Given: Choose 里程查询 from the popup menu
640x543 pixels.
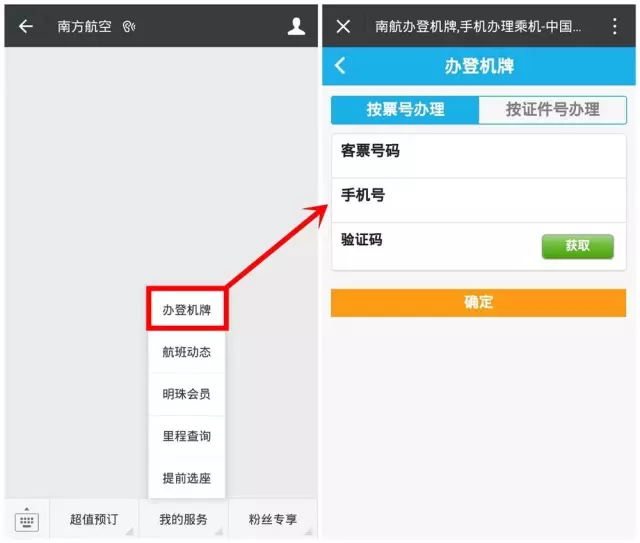Looking at the screenshot, I should (187, 436).
